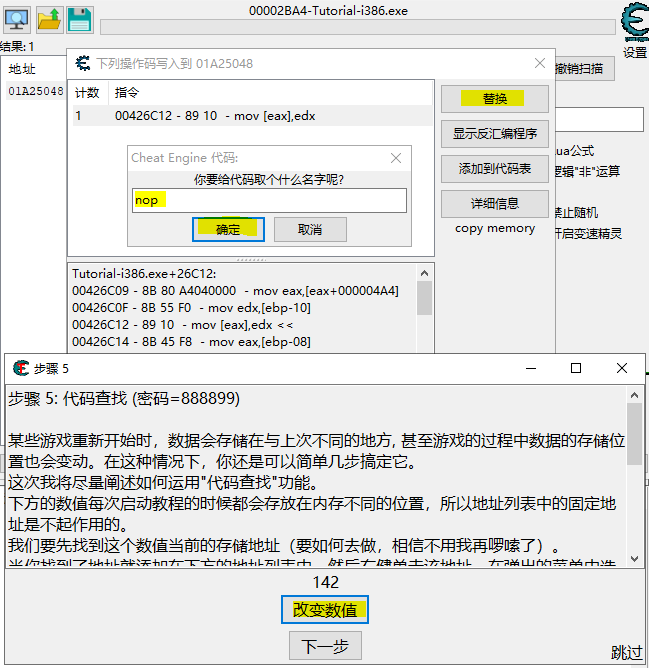The width and height of the screenshot is (649, 668).
Task: Click disassembly line 00426C0F mov edx,[ebp-10]
Action: pyautogui.click(x=191, y=308)
